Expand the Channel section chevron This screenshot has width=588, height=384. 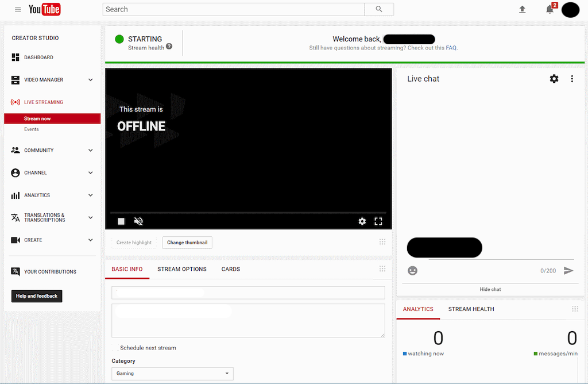(x=90, y=172)
